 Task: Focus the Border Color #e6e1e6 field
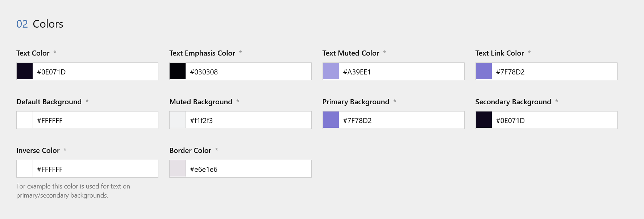pyautogui.click(x=248, y=169)
